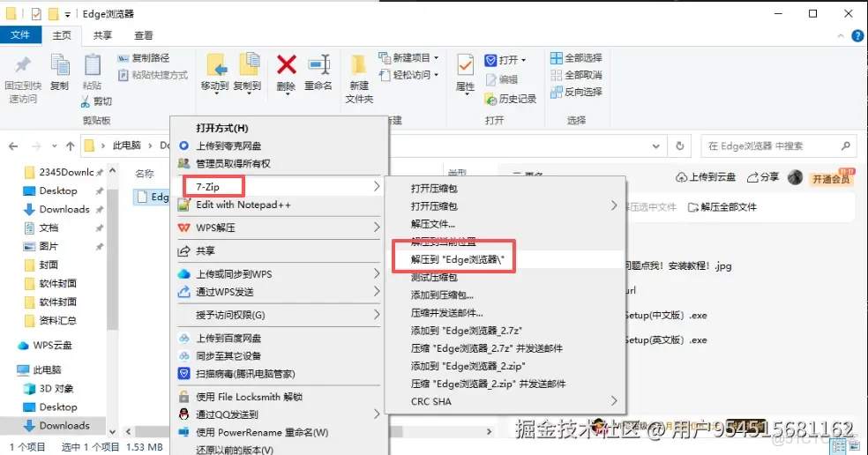This screenshot has height=455, width=868.
Task: Click Select none (全部取消)
Action: coord(576,75)
